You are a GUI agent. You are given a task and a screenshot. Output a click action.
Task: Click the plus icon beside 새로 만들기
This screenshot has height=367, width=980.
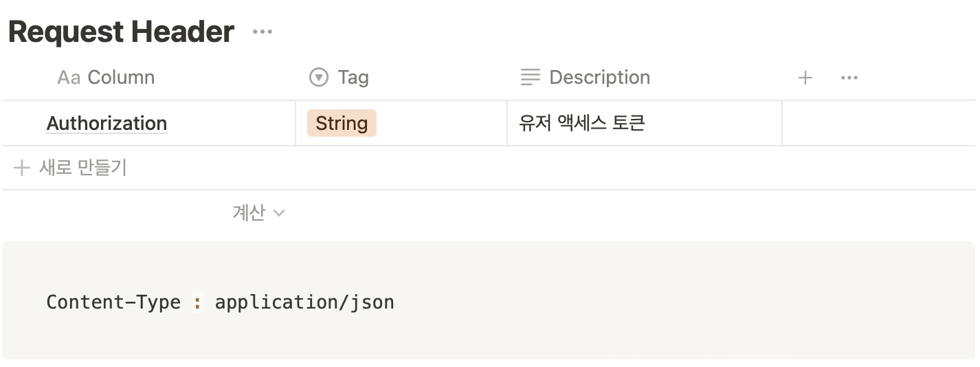[x=22, y=168]
